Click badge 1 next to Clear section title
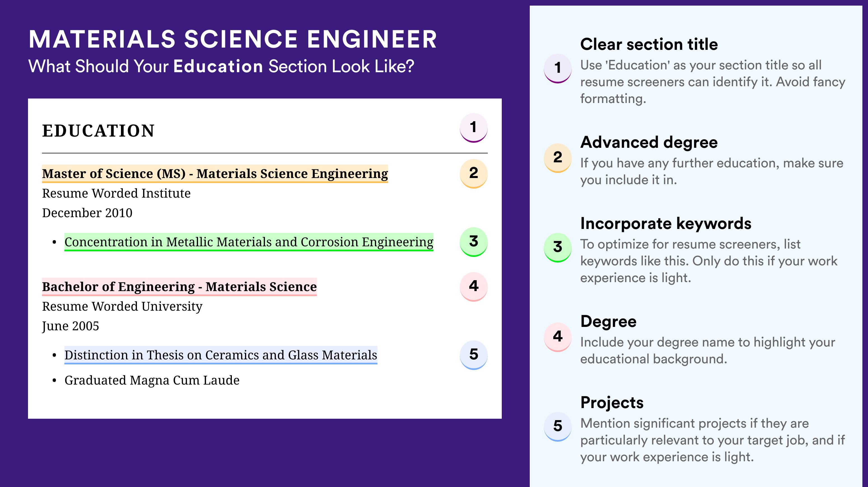Screen dimensions: 868x487 coord(558,68)
